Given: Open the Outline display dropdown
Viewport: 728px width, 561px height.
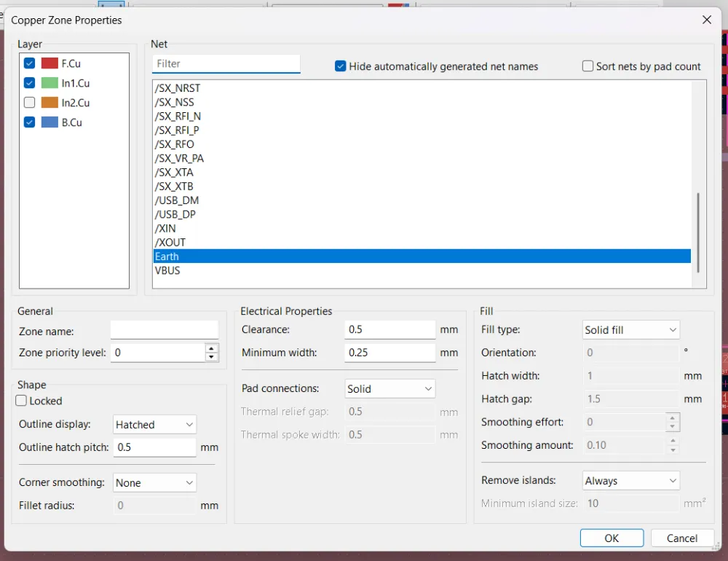Looking at the screenshot, I should [154, 424].
